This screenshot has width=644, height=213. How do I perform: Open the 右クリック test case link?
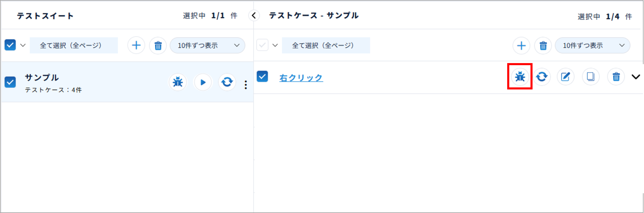(301, 78)
